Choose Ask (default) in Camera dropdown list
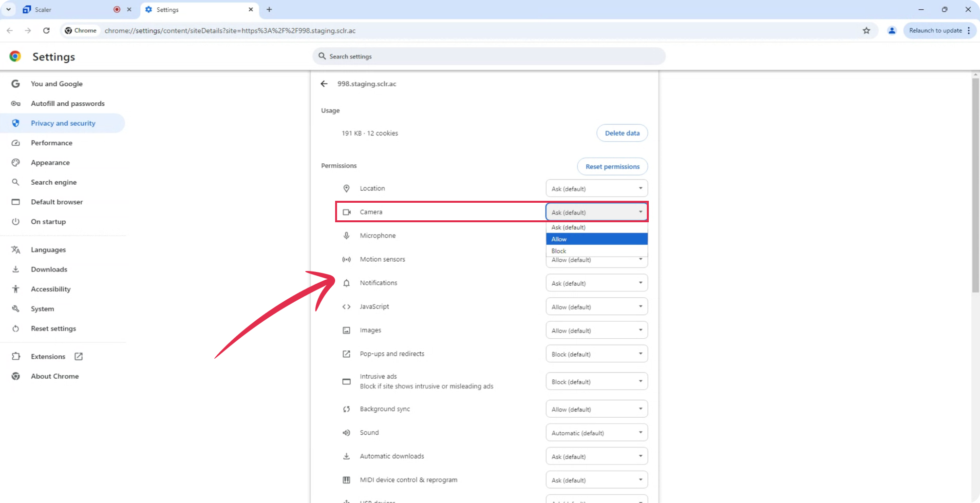 [597, 228]
